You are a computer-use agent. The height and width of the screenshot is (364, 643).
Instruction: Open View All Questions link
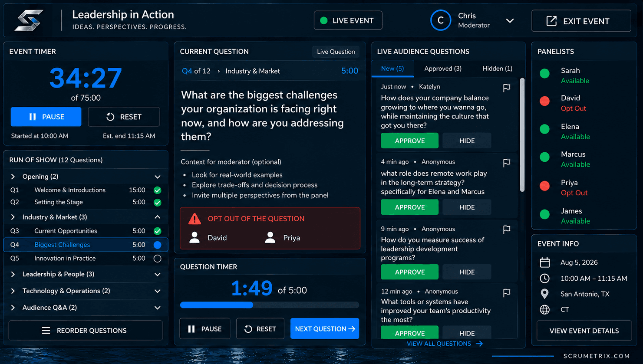click(x=445, y=344)
